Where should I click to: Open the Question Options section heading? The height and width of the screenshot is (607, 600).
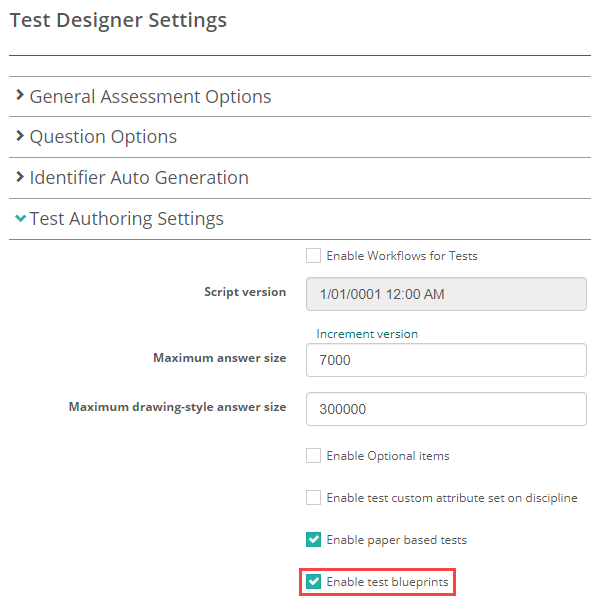tap(103, 137)
